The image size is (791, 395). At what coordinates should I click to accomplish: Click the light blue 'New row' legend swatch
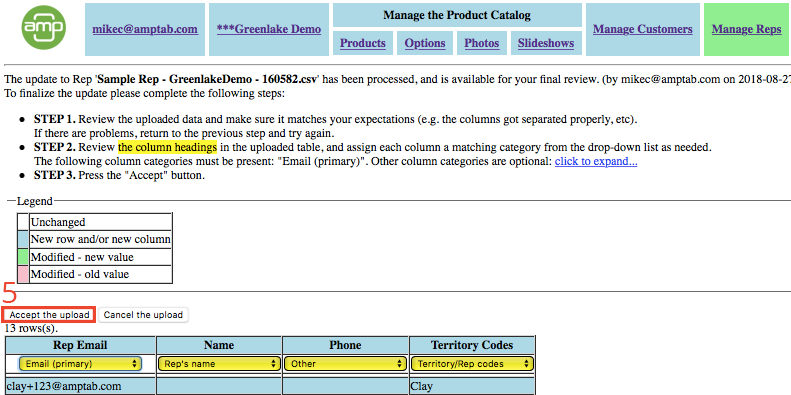[23, 239]
